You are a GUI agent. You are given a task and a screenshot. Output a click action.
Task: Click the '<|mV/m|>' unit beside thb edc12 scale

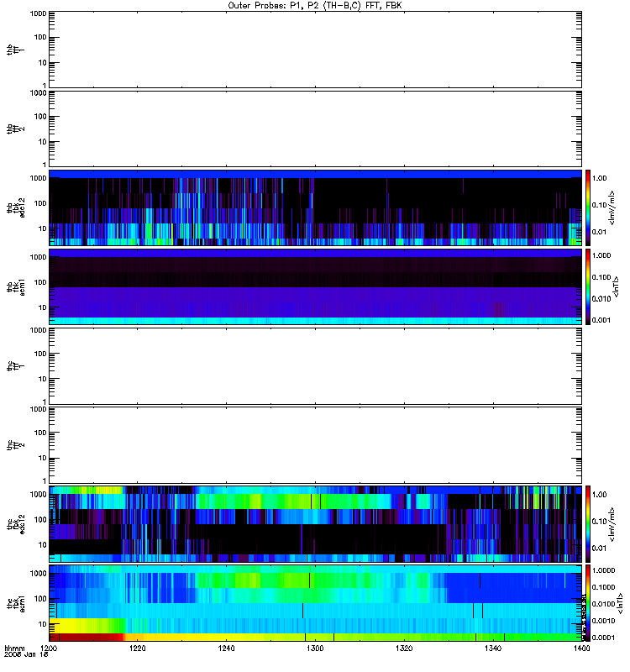(612, 207)
